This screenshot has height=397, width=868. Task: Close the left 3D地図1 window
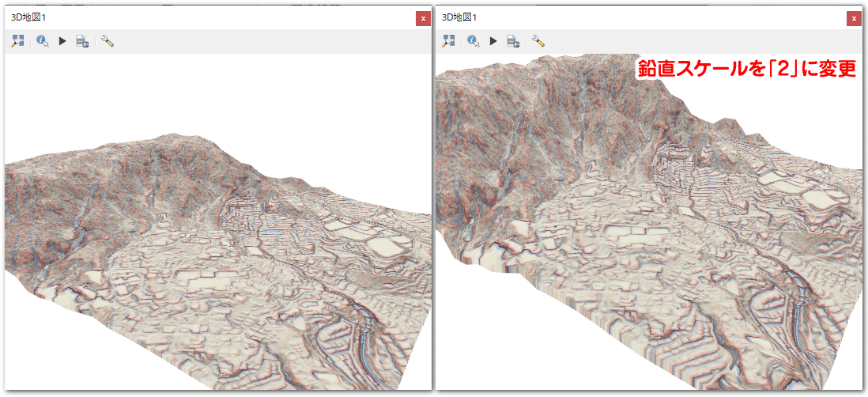[x=423, y=19]
